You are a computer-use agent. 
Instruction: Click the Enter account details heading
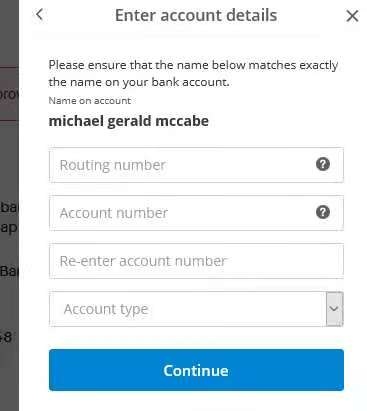(196, 15)
